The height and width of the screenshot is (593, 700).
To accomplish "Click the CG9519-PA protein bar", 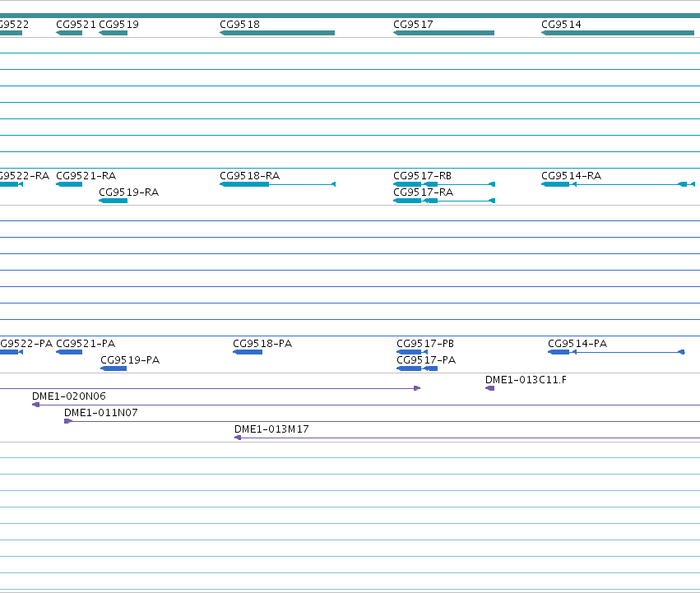I will 114,368.
